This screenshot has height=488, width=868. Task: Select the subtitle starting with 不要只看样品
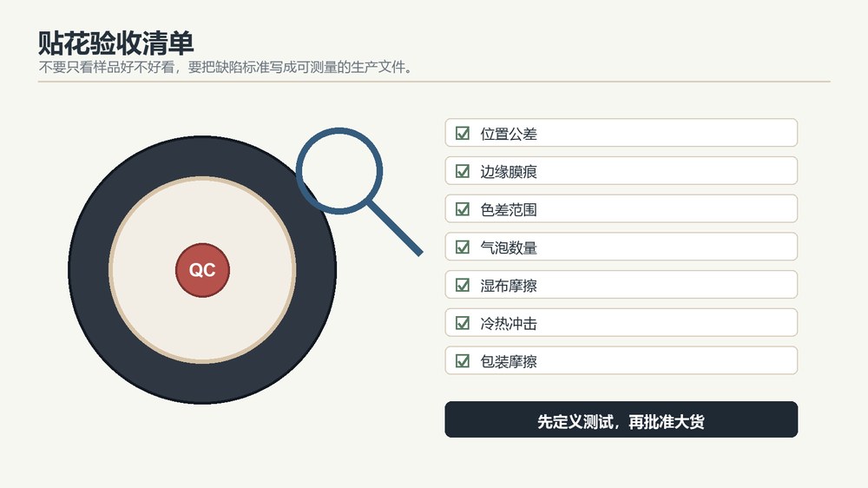point(225,68)
